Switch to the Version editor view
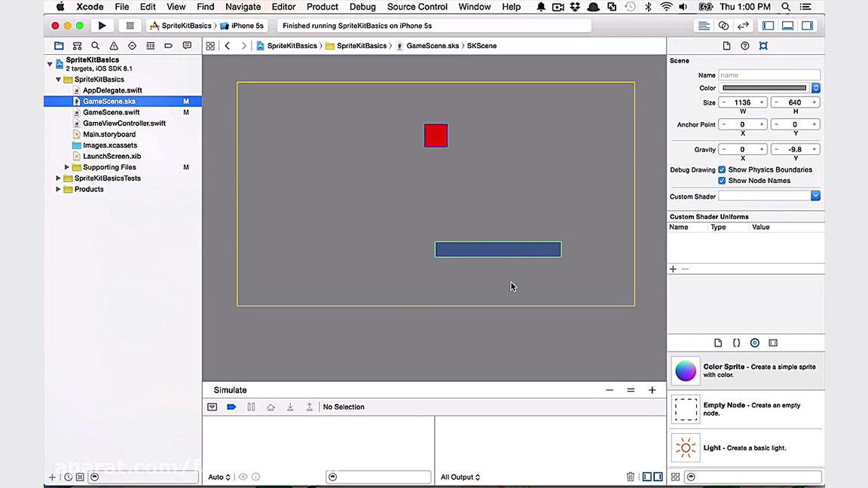This screenshot has height=488, width=868. click(743, 26)
